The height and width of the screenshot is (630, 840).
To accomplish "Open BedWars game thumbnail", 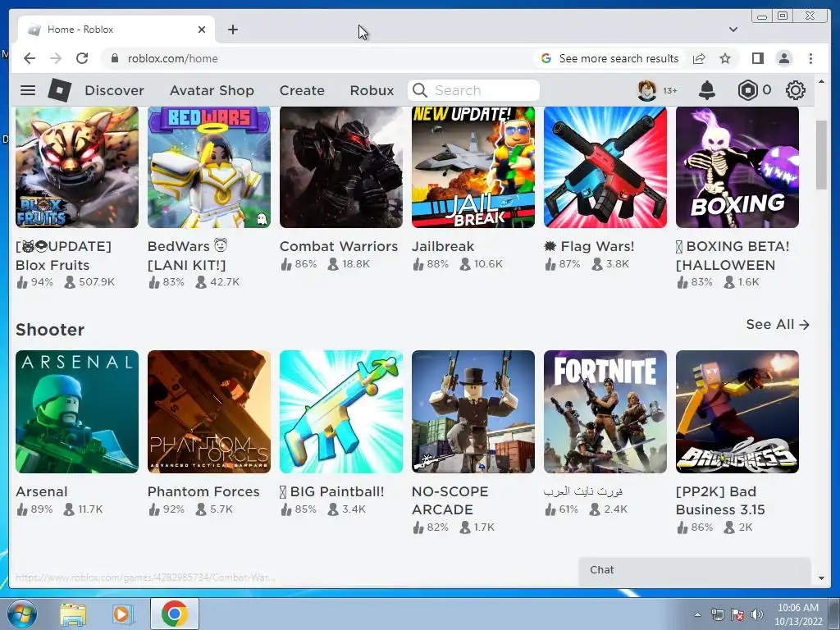I will (209, 167).
